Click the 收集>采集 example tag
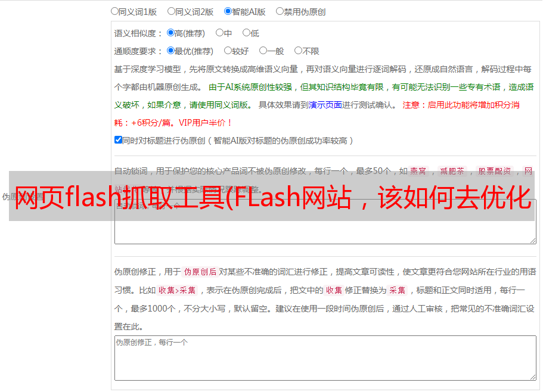 (x=177, y=290)
